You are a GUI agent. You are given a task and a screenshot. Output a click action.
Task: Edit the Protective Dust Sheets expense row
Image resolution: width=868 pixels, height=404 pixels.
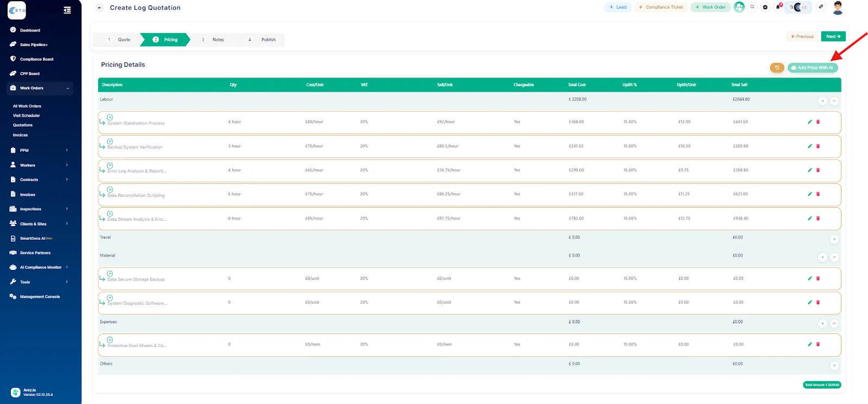(x=809, y=344)
